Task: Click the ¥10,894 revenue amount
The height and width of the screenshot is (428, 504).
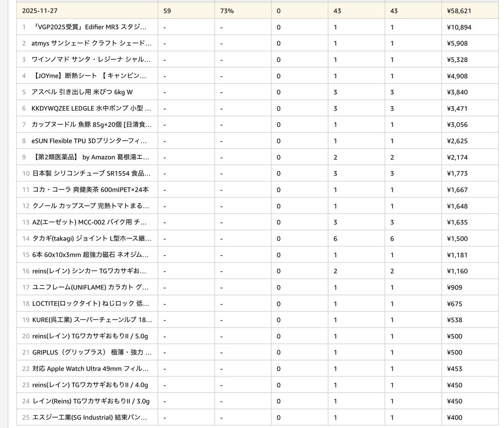Action: [459, 27]
